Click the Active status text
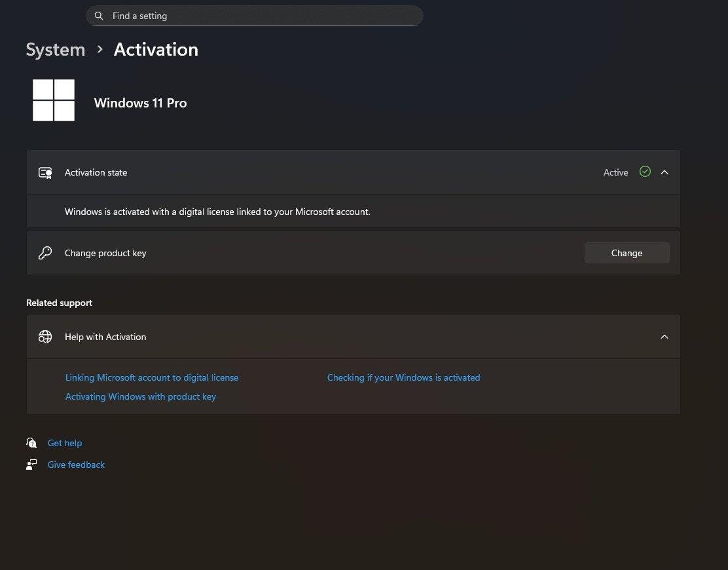This screenshot has height=570, width=728. tap(615, 172)
